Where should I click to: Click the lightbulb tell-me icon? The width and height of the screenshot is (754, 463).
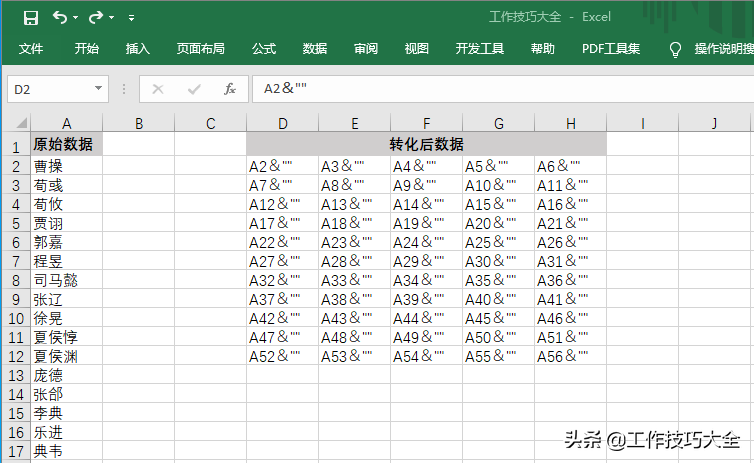(675, 49)
